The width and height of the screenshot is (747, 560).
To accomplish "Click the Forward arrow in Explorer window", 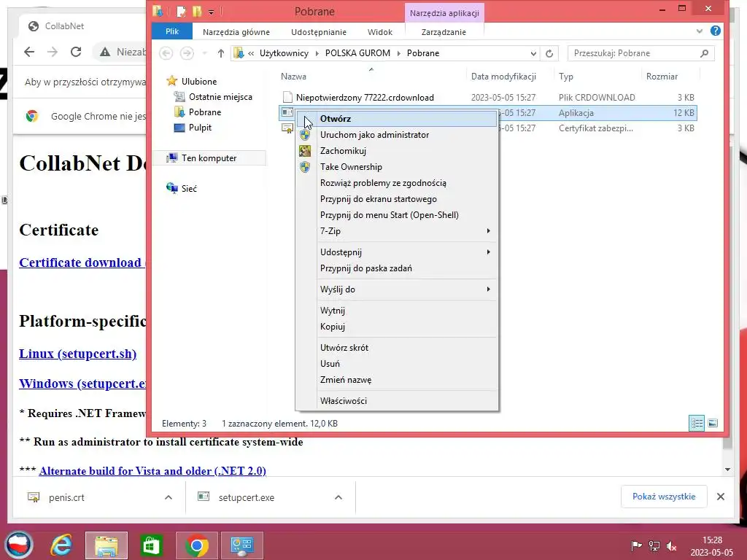I will point(187,53).
